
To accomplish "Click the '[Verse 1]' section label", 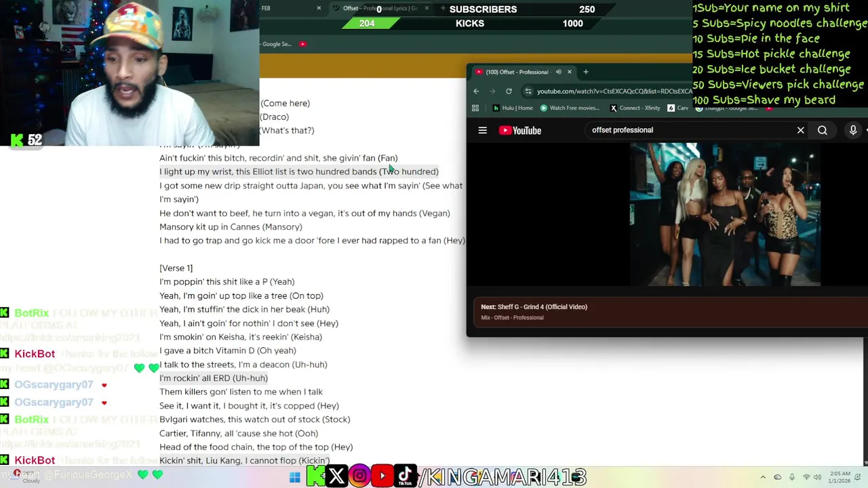I will (176, 268).
